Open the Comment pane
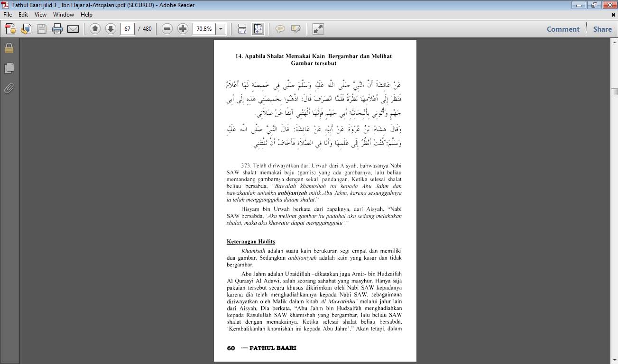The width and height of the screenshot is (618, 364). pos(563,29)
